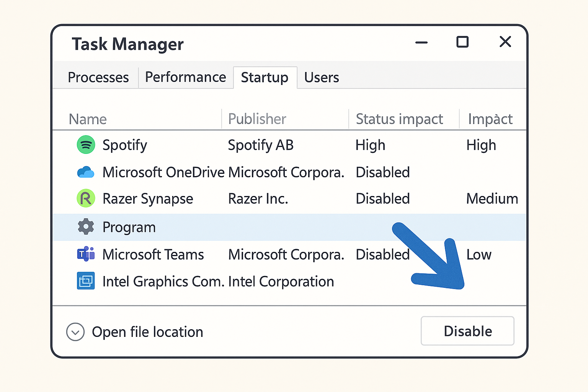Expand the Open file location chevron

pos(75,332)
